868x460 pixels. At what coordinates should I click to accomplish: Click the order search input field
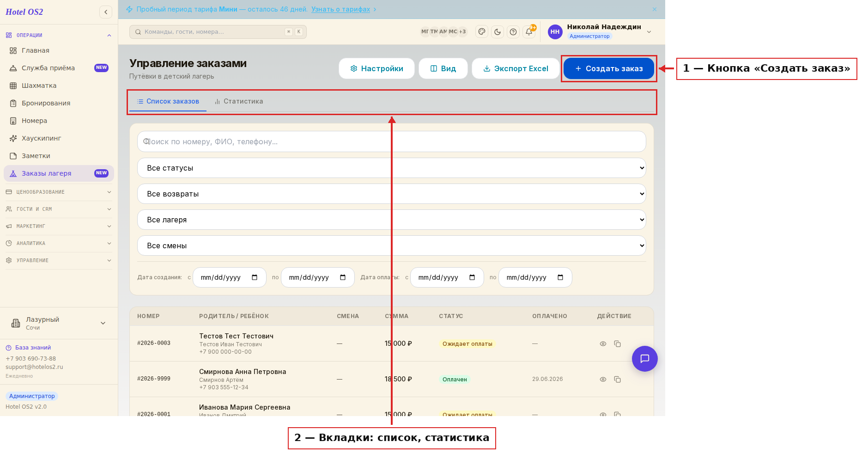pos(391,141)
